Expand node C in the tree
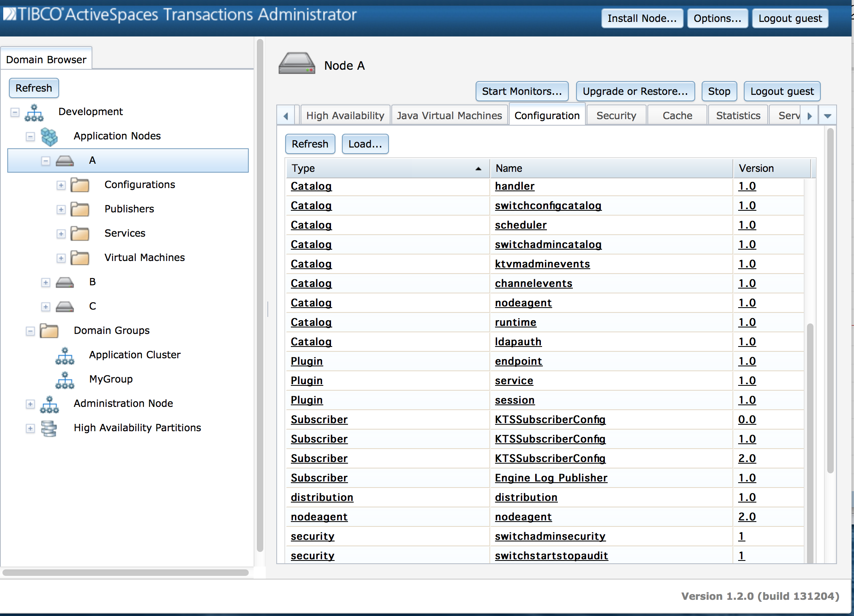 [x=45, y=307]
